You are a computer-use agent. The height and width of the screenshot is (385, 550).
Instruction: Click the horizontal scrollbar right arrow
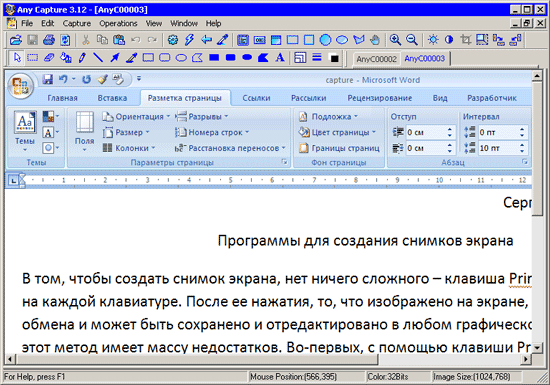[x=526, y=359]
